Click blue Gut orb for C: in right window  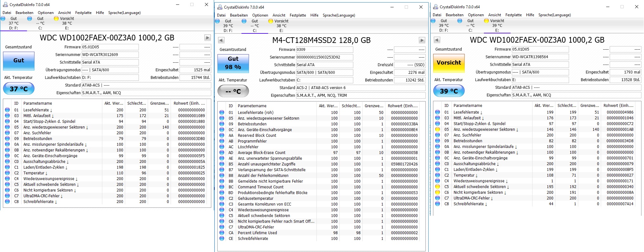(x=460, y=21)
